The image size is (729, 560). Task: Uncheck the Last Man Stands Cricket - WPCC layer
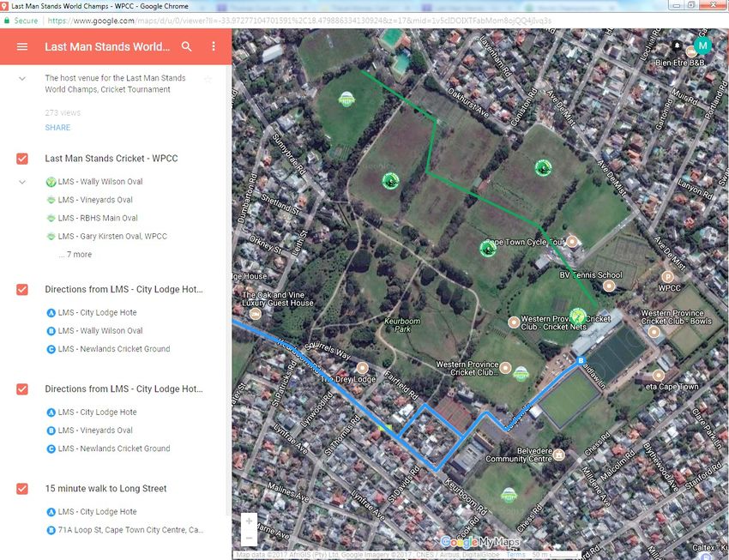21,159
